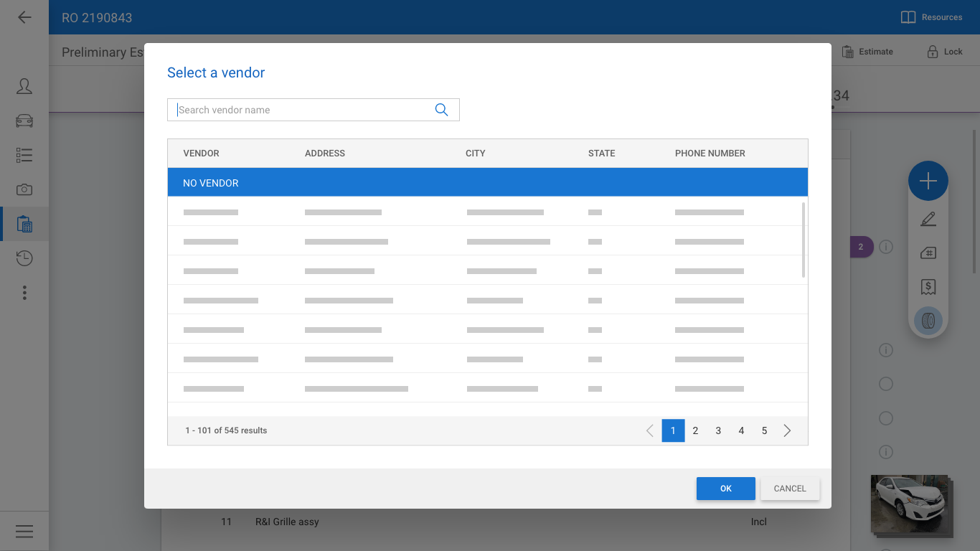Select the pencil edit tool icon
980x551 pixels.
point(928,219)
